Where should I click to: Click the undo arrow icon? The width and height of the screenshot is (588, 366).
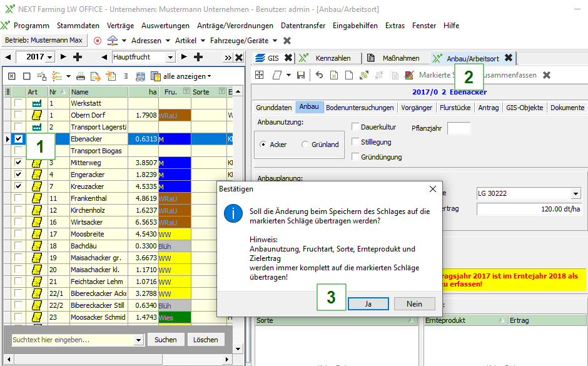[x=319, y=75]
